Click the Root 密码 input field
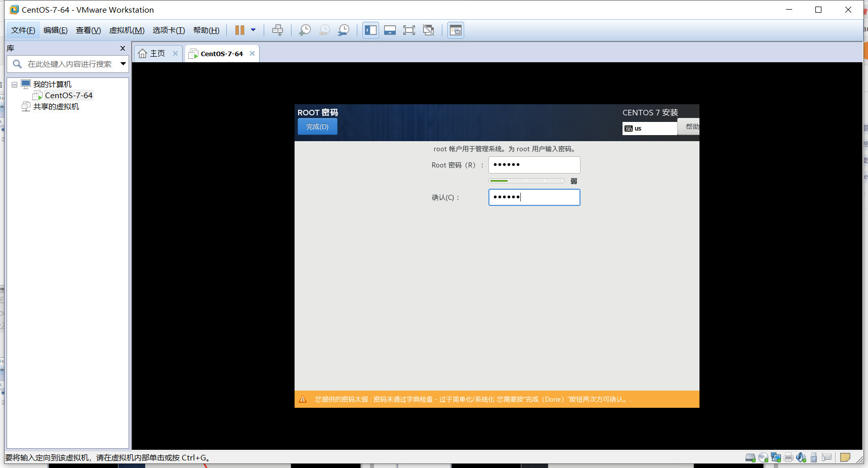 pyautogui.click(x=534, y=165)
